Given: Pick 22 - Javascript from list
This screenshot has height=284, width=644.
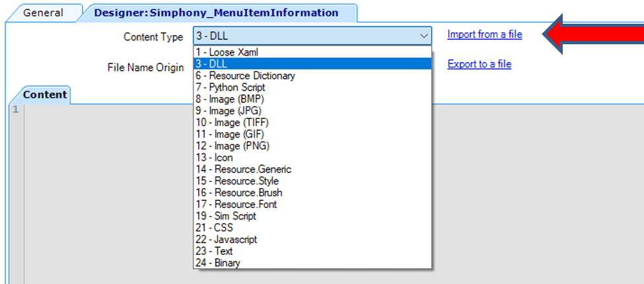Looking at the screenshot, I should pos(226,239).
